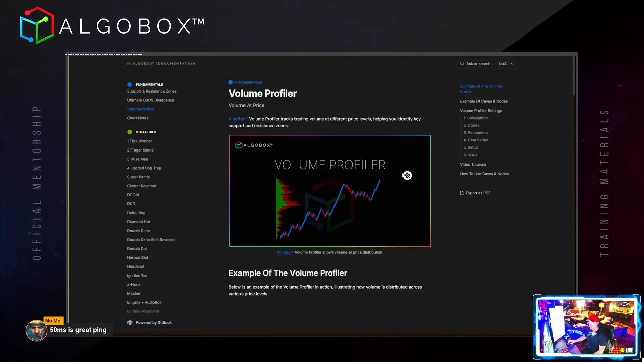Jump to 3. Parameters subsection

(475, 133)
